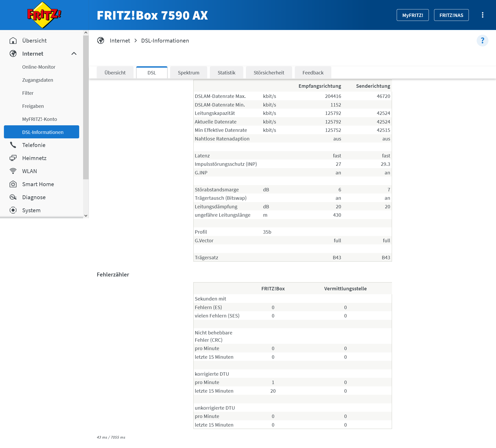496x448 pixels.
Task: Click the Empfangsrichtung column header
Action: tap(320, 86)
